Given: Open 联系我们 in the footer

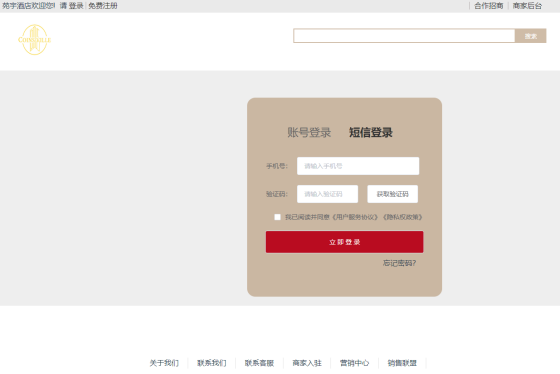Looking at the screenshot, I should tap(211, 363).
